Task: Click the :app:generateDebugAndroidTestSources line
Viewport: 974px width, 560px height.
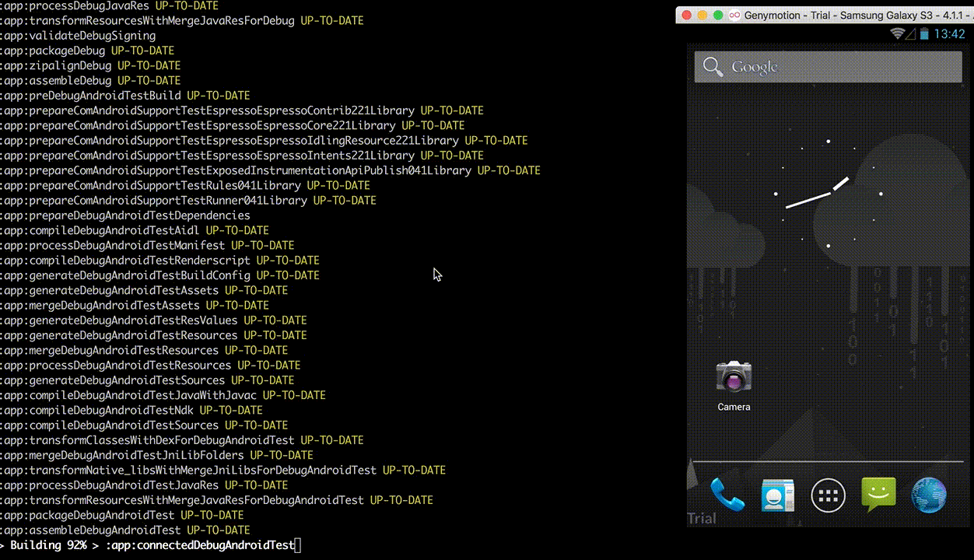Action: [147, 380]
